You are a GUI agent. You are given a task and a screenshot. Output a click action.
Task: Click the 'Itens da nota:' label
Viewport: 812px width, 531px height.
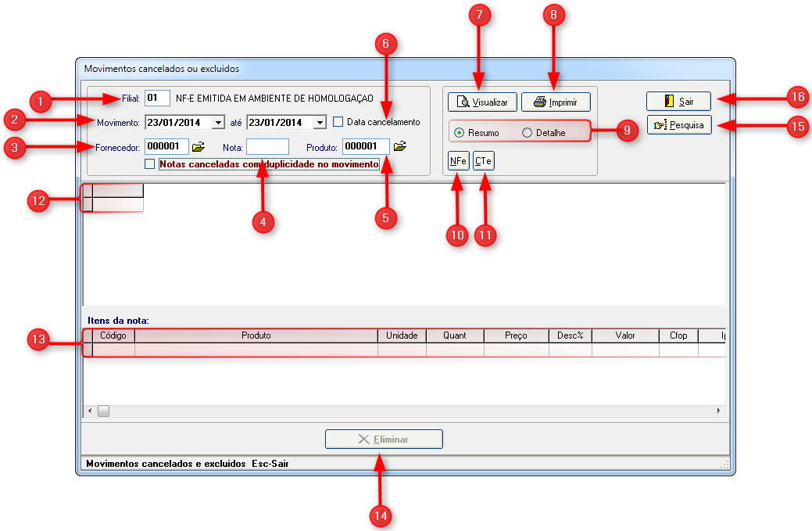click(x=118, y=321)
